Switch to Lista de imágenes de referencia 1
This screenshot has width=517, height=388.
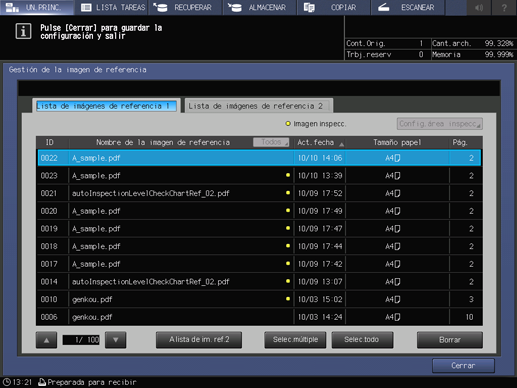click(x=106, y=106)
